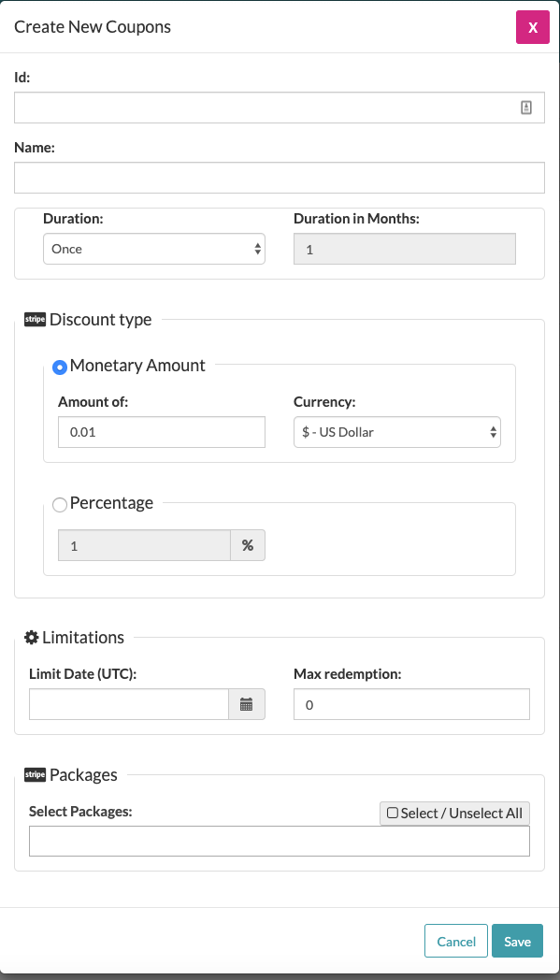This screenshot has width=560, height=980.
Task: Select the Percentage radio button
Action: pyautogui.click(x=60, y=505)
